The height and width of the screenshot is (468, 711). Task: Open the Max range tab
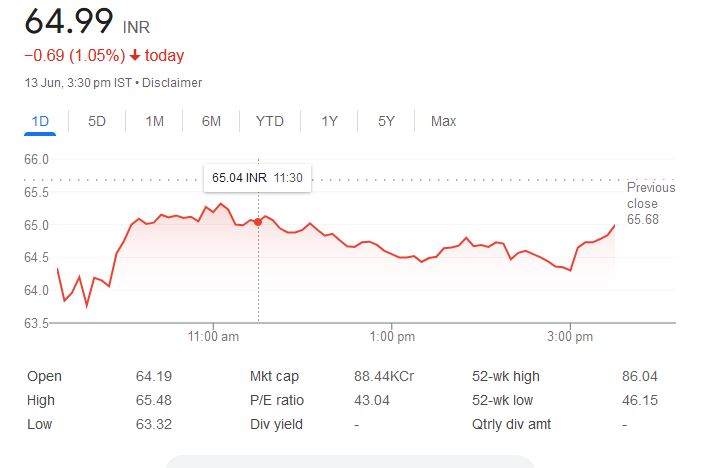pos(443,121)
